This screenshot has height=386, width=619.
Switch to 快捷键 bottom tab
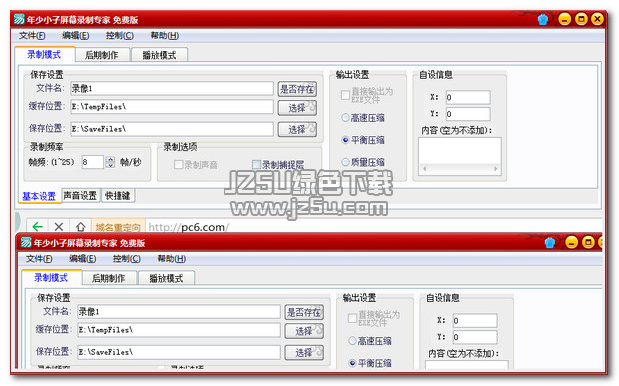pos(118,195)
